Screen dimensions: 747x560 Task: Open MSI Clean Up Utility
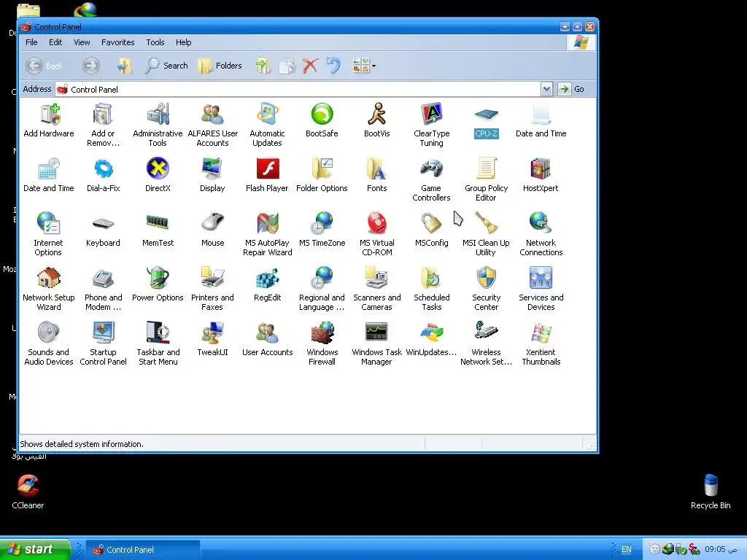(486, 234)
